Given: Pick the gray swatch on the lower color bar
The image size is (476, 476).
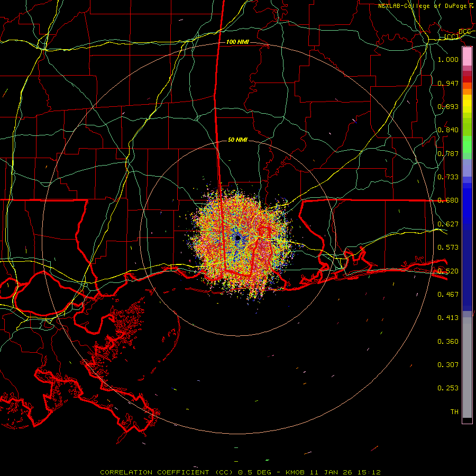Looking at the screenshot, I should point(467,368).
